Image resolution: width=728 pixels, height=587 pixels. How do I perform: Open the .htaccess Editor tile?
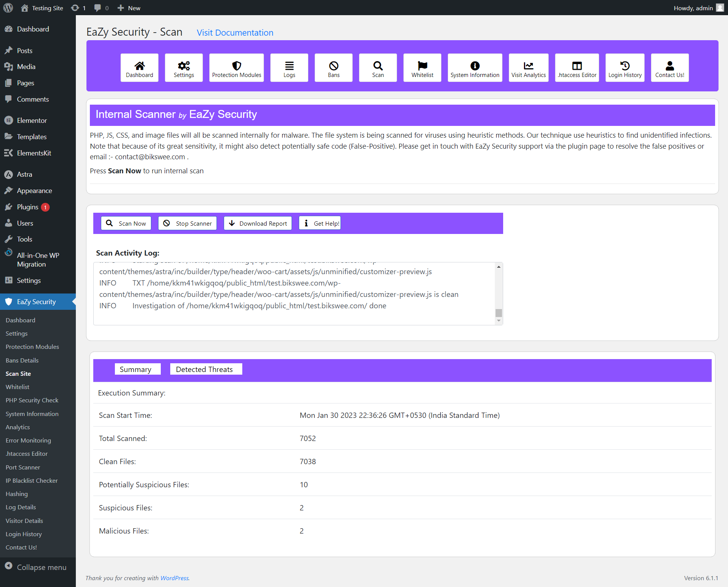577,67
